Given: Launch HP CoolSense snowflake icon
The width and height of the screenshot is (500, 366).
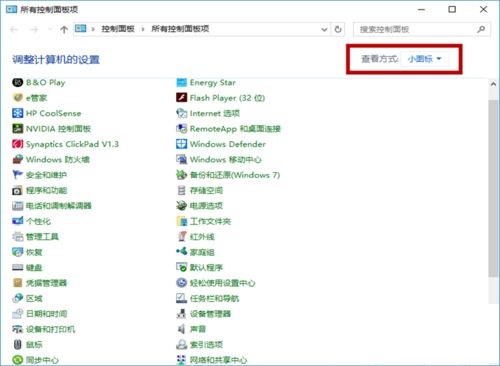Looking at the screenshot, I should pyautogui.click(x=17, y=113).
